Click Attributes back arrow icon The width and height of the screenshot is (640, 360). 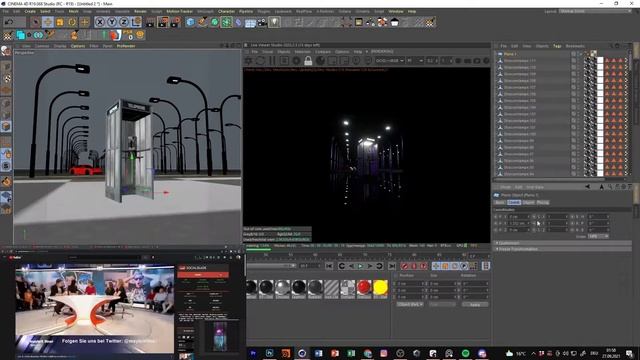587,187
